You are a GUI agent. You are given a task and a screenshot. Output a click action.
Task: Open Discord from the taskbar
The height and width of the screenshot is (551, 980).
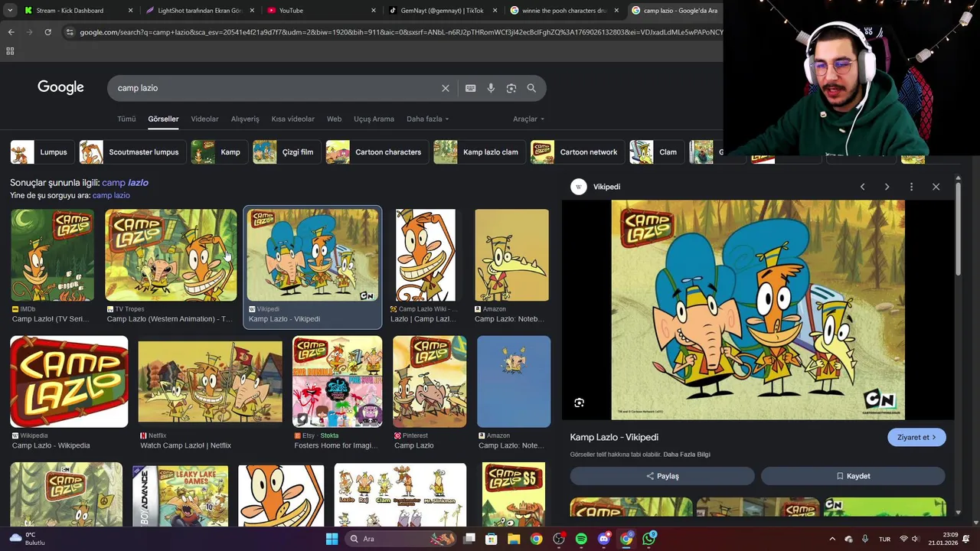[604, 539]
